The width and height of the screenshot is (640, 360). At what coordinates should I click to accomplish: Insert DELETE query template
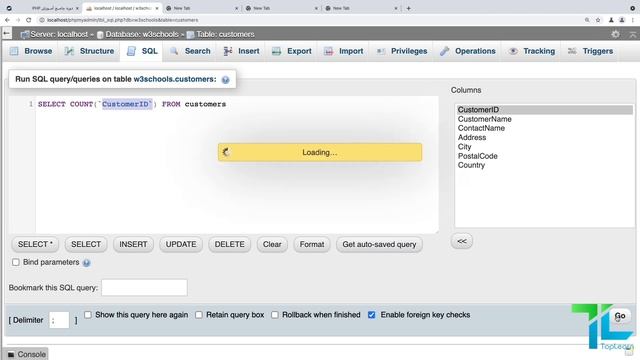click(x=230, y=244)
